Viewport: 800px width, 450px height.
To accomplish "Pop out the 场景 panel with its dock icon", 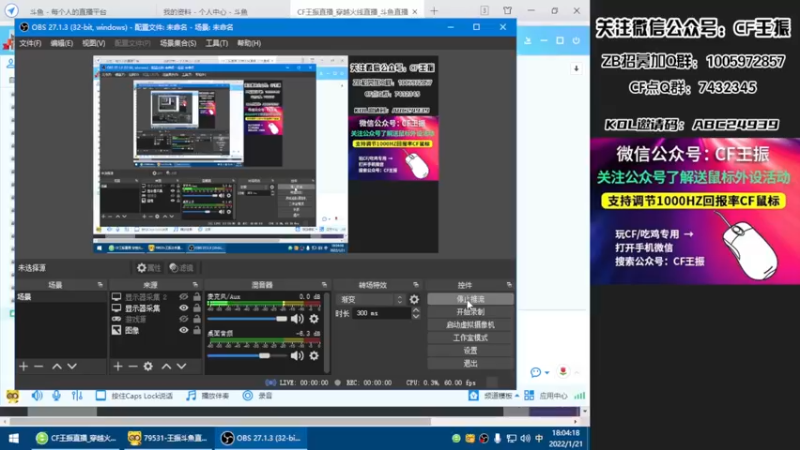I will click(x=100, y=285).
